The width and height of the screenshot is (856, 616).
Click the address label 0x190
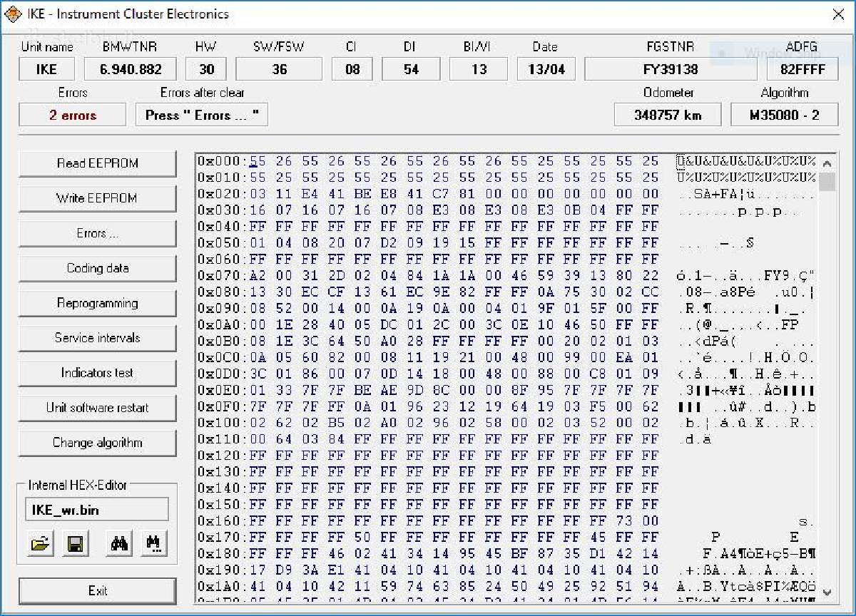222,570
